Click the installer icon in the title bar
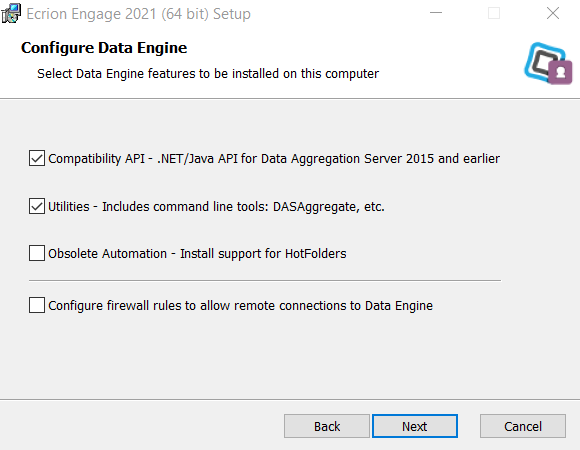Screen dimensions: 580x450 (x=11, y=13)
